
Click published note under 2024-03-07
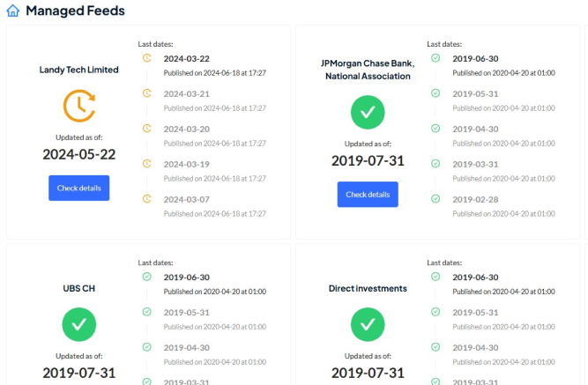[215, 214]
